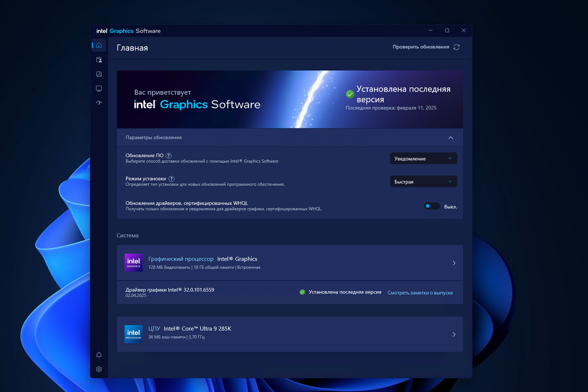Open the Graphics page (picture icon) in sidebar
This screenshot has width=588, height=392.
coord(99,74)
